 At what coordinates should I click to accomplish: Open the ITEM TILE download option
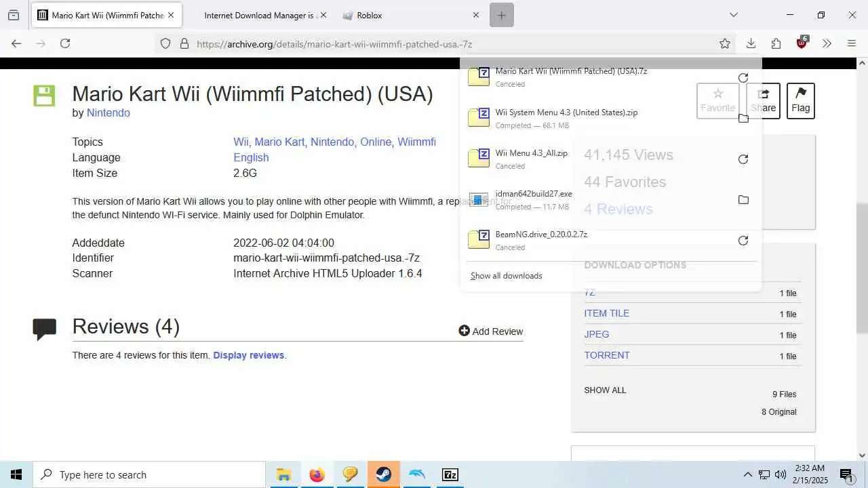[x=606, y=313]
